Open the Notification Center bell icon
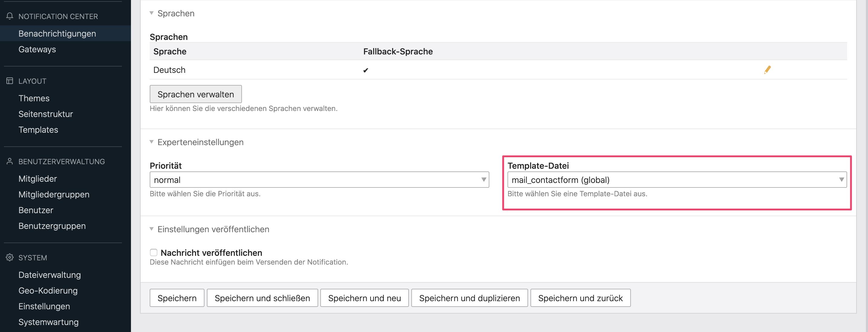The image size is (868, 332). (9, 16)
